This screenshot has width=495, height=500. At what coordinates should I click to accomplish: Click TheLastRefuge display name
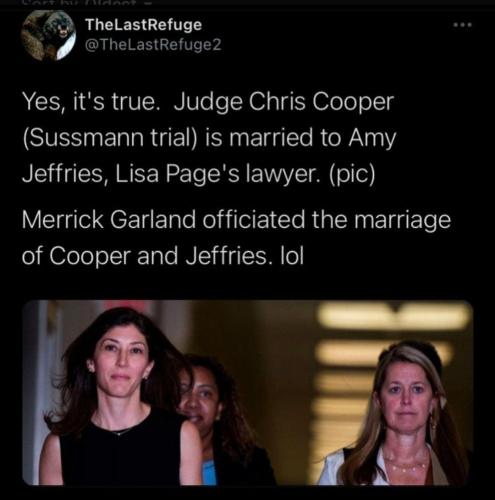tap(143, 25)
